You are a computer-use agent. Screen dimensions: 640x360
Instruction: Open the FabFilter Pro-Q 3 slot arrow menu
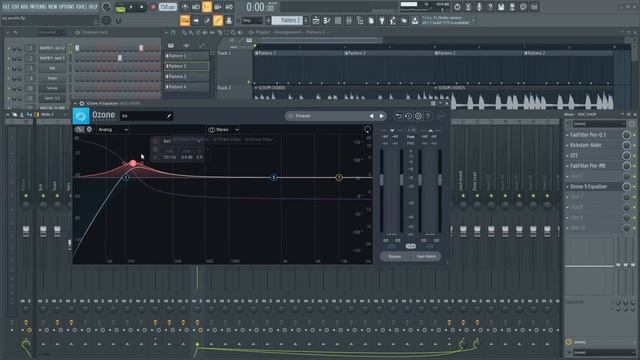pyautogui.click(x=567, y=135)
